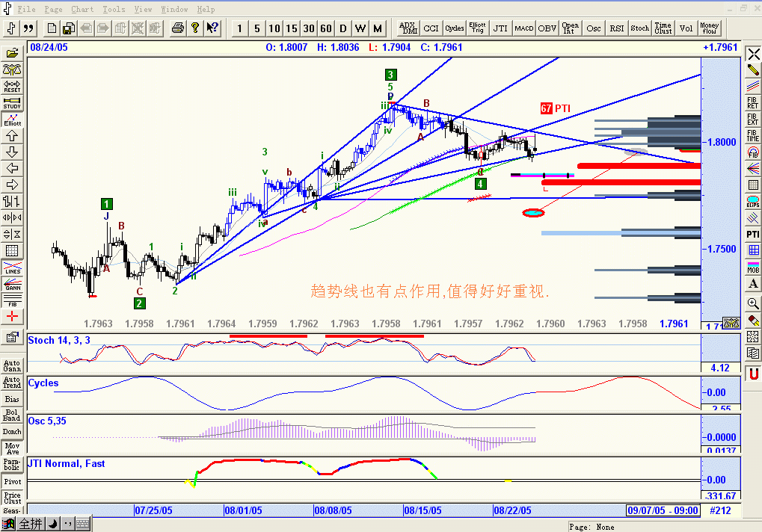Click the yellow question mark help icon
762x532 pixels.
tap(195, 28)
